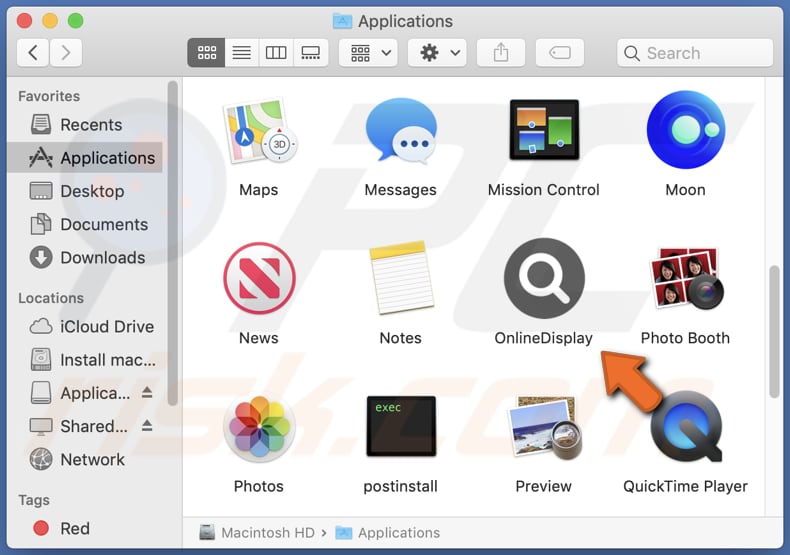
Task: Click the OnlineDisplay file name label
Action: [x=544, y=338]
